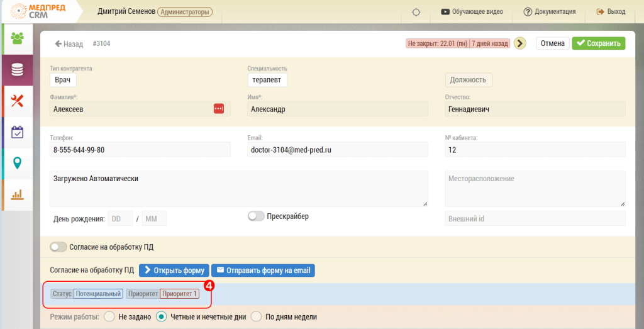Open the map pin sidebar icon
Image resolution: width=644 pixels, height=329 pixels.
point(17,164)
